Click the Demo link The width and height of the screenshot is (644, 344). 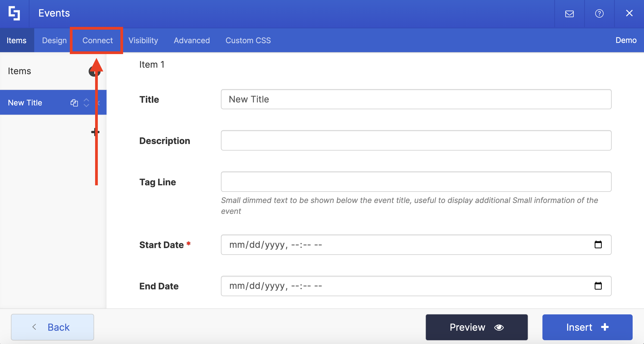(626, 40)
